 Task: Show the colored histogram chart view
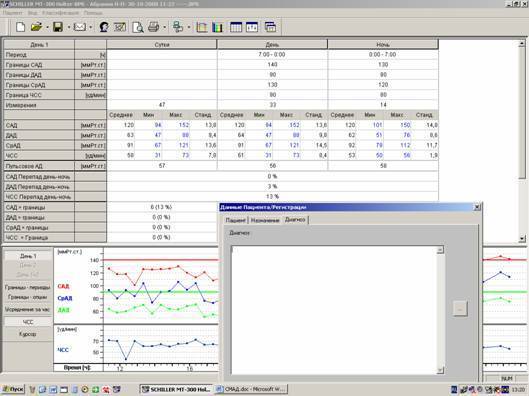217,27
